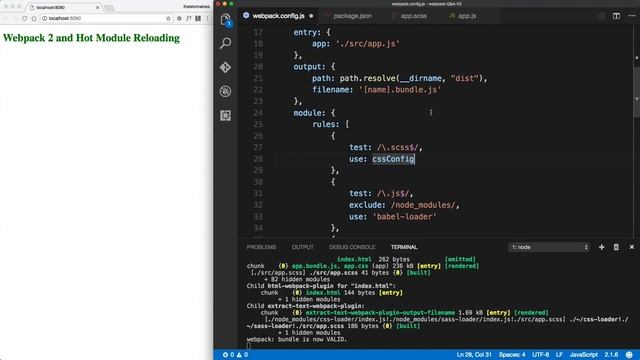Open a new browser tab

109,8
